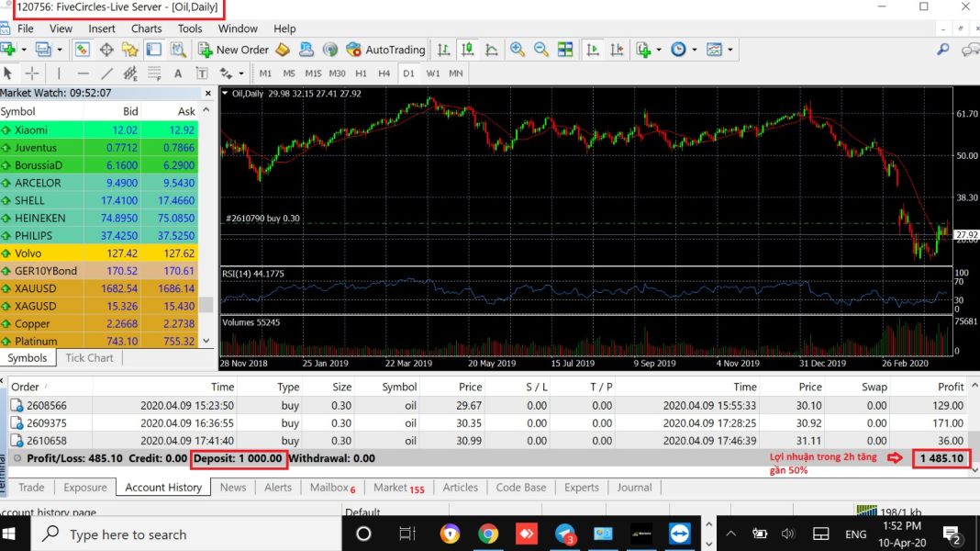This screenshot has height=551, width=980.
Task: Switch to the Trade tab
Action: tap(31, 488)
